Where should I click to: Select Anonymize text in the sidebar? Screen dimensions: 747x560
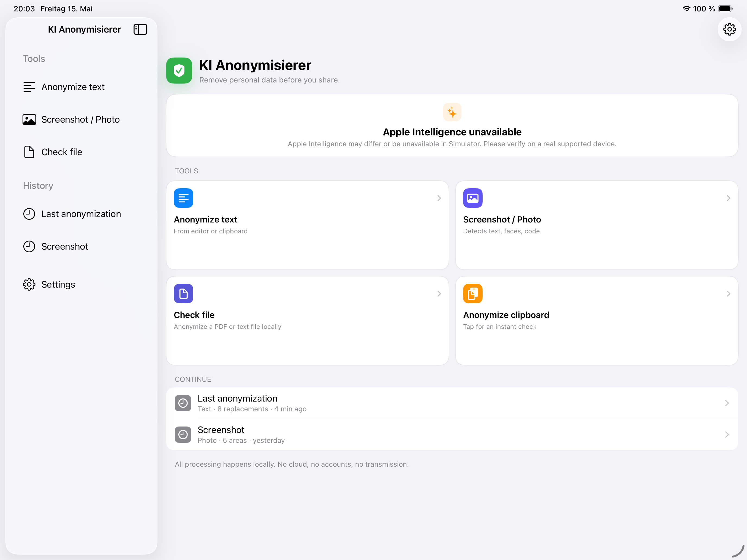[81, 87]
